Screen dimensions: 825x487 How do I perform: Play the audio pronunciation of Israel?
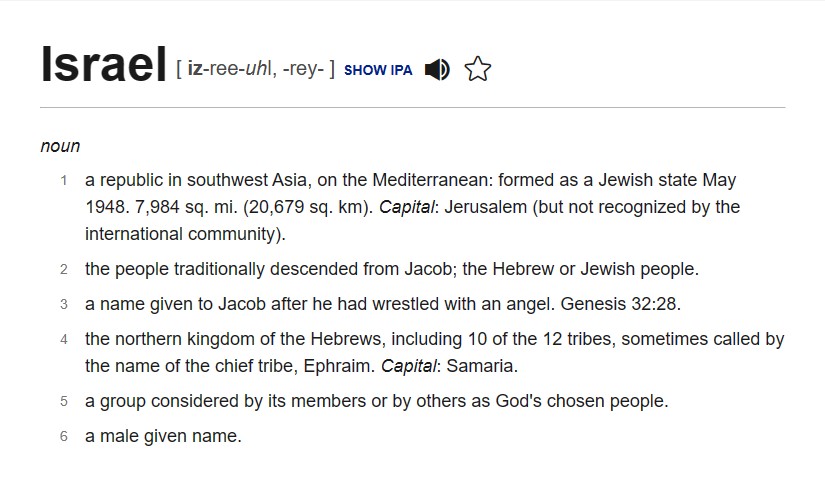click(x=437, y=69)
